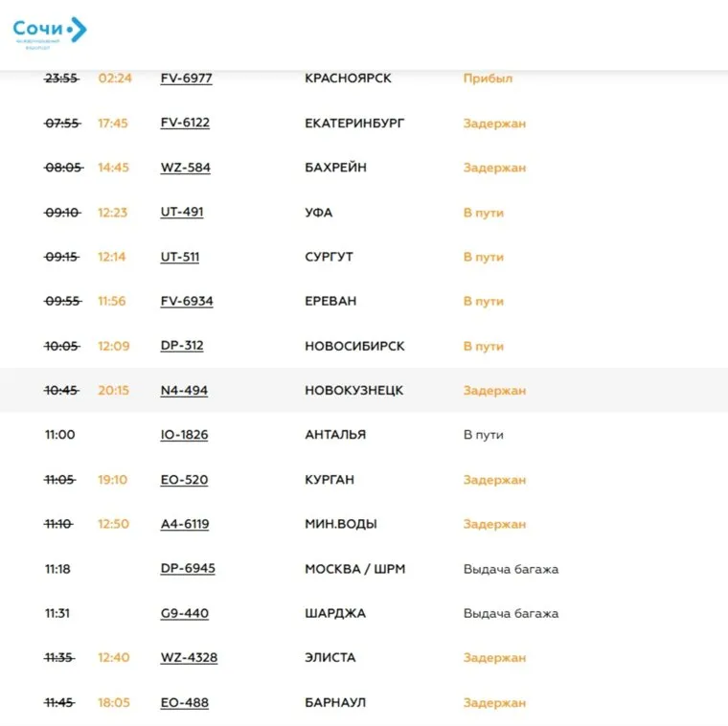Open flight UT-491 from Ufa

(182, 212)
